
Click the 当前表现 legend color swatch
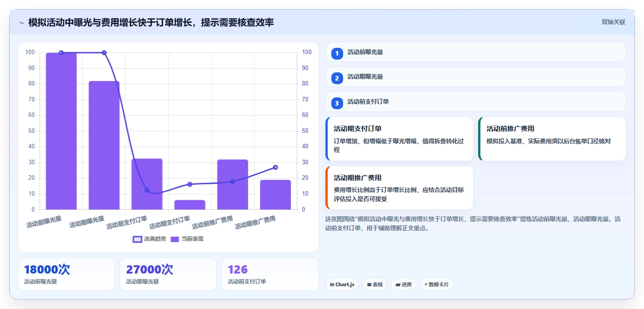[175, 239]
